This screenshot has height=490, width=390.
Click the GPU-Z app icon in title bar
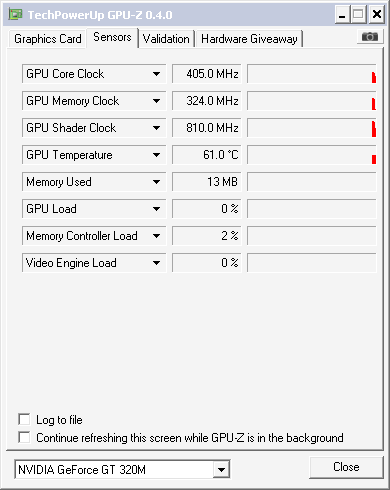coord(16,14)
